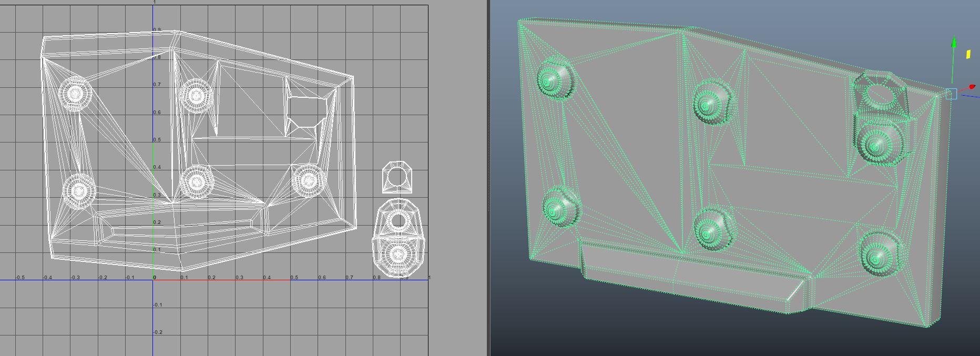Click the blue center square of the move manipulator
The height and width of the screenshot is (356, 980).
[951, 94]
